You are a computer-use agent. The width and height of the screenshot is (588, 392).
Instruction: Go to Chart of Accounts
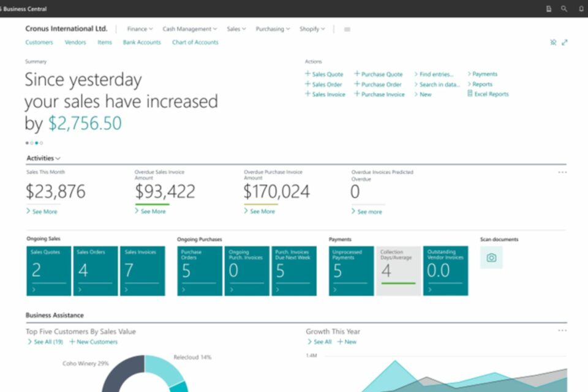click(x=195, y=42)
